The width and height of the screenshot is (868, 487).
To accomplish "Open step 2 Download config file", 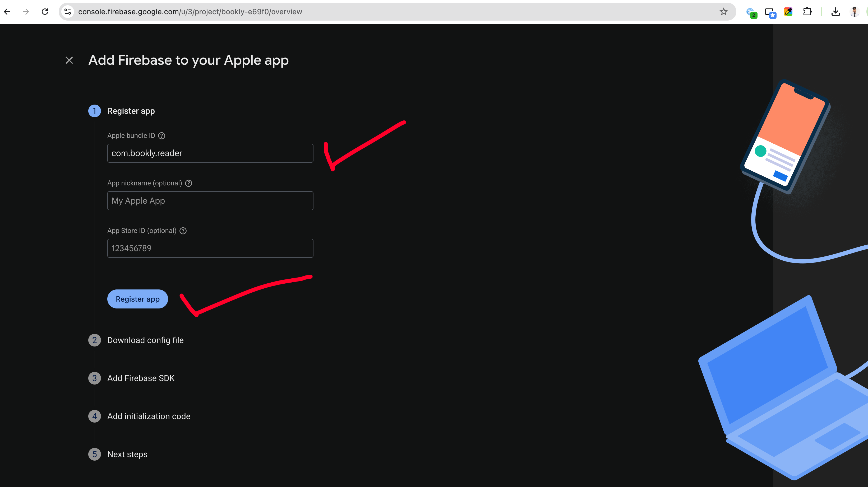I will tap(145, 340).
